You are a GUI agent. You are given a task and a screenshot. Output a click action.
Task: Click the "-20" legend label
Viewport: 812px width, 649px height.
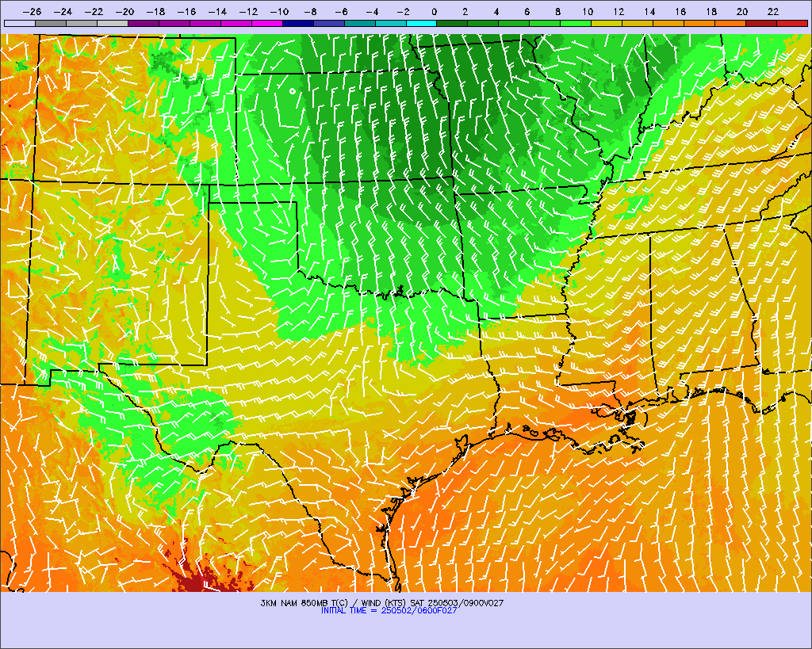124,11
